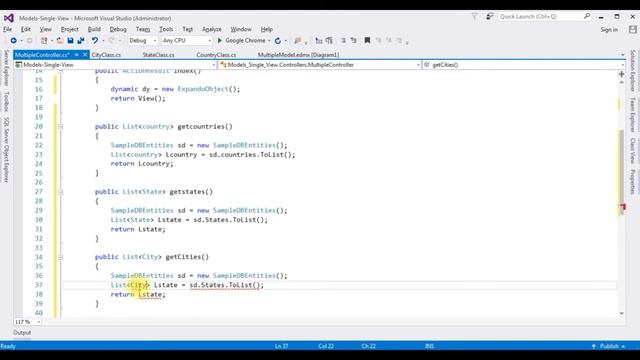This screenshot has height=360, width=640.
Task: Open the Class View side tab
Action: coord(633,151)
